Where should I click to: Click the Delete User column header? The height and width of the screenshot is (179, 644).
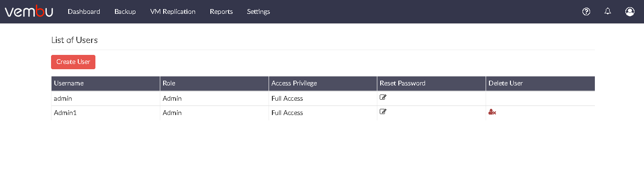coord(540,83)
